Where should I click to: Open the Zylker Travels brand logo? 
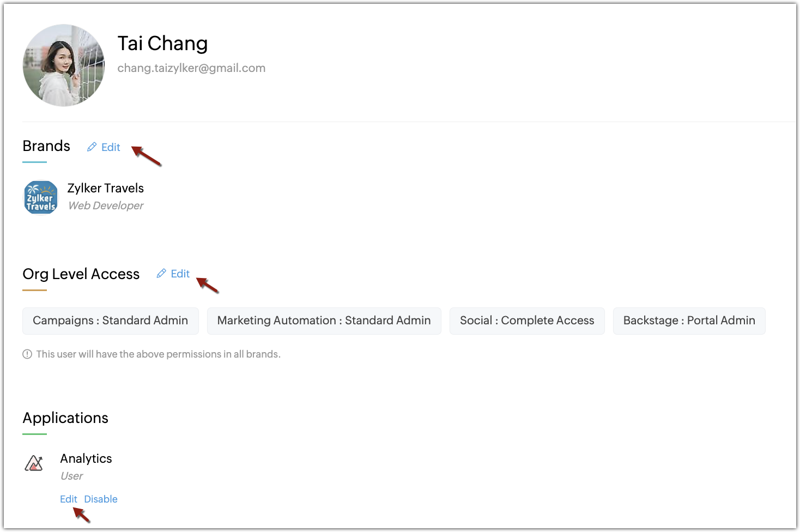(x=41, y=197)
